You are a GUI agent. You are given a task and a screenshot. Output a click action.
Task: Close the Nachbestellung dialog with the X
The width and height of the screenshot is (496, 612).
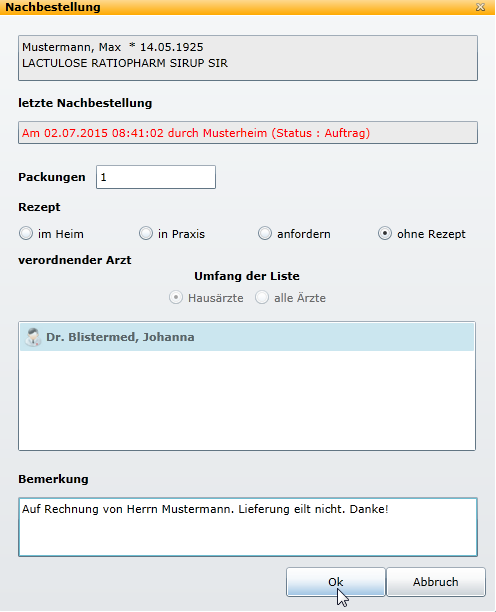pos(480,7)
